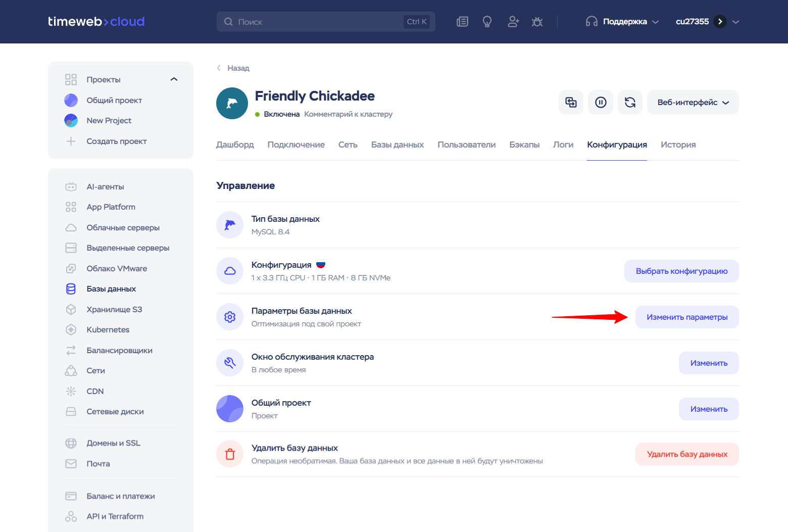Screen dimensions: 788x532
Task: Click the Назад back link
Action: [x=233, y=68]
